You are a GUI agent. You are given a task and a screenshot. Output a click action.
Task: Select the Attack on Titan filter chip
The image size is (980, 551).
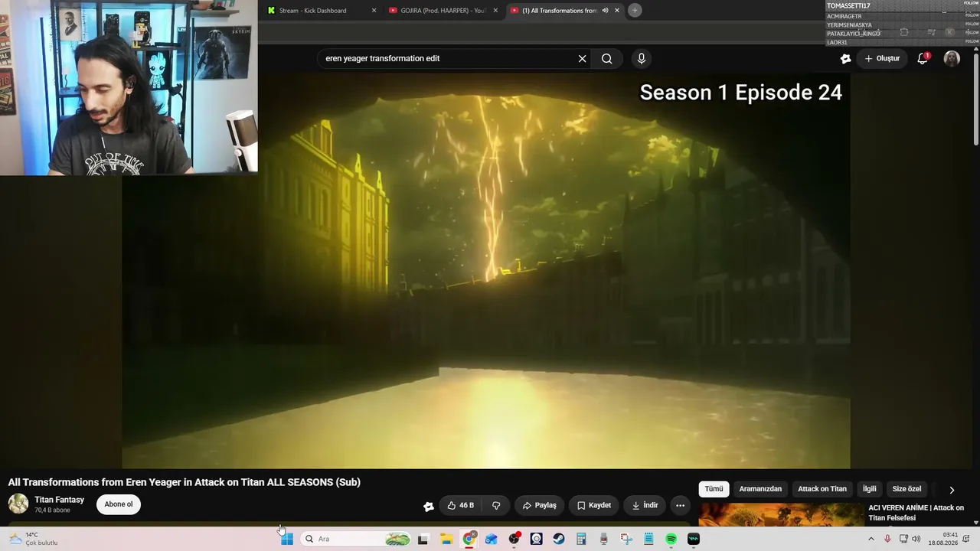tap(822, 489)
